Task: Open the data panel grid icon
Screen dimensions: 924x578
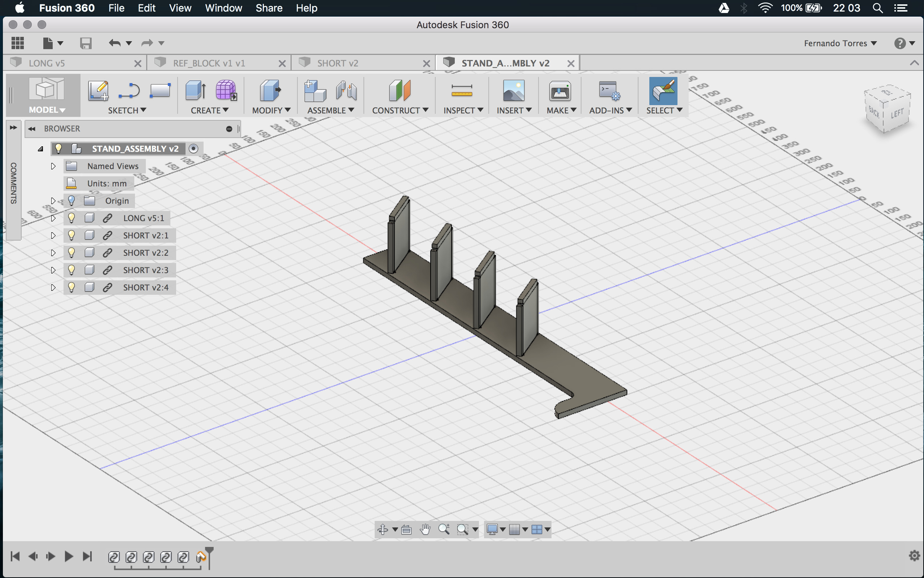Action: 18,43
